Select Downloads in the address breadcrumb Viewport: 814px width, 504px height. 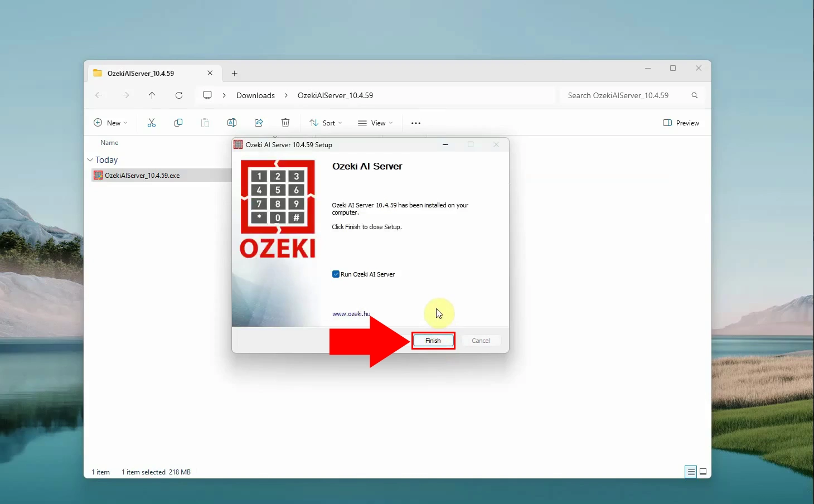point(255,95)
